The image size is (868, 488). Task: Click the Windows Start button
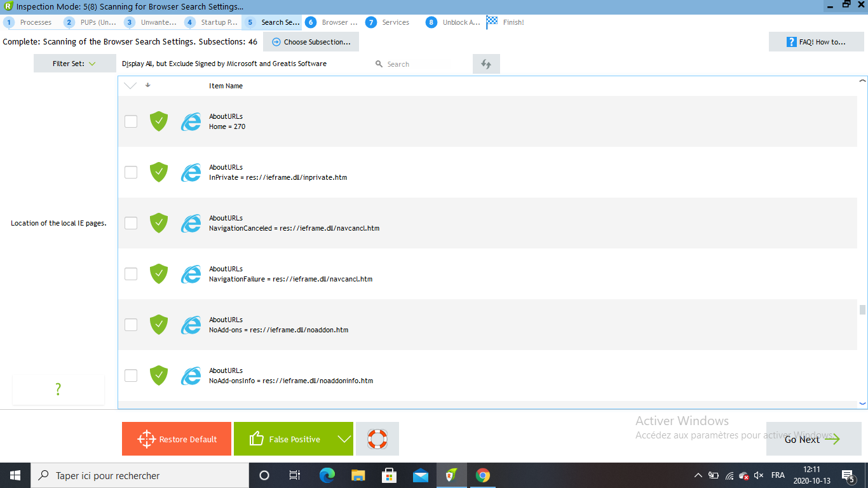click(15, 475)
